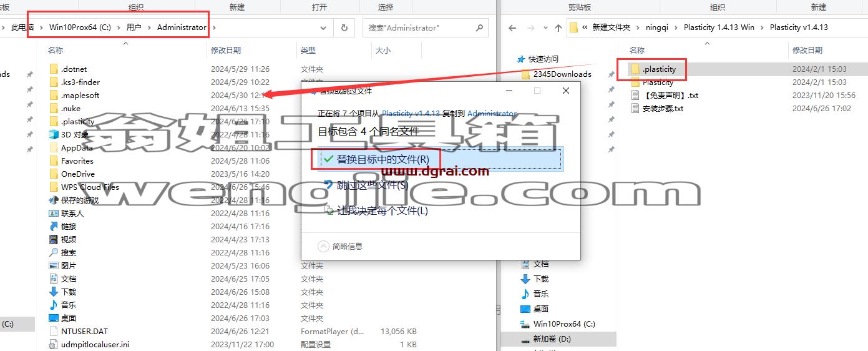
Task: Select the NTUSER.DAT file
Action: click(84, 331)
